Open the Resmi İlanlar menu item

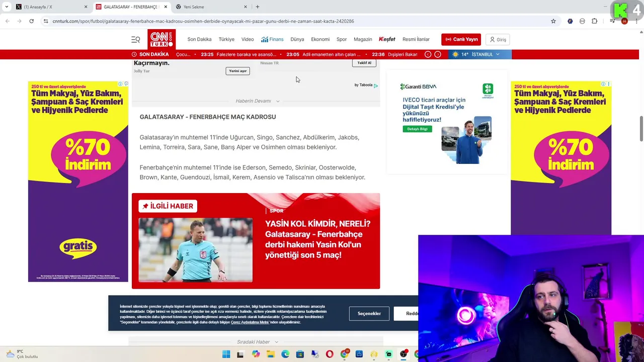[416, 39]
